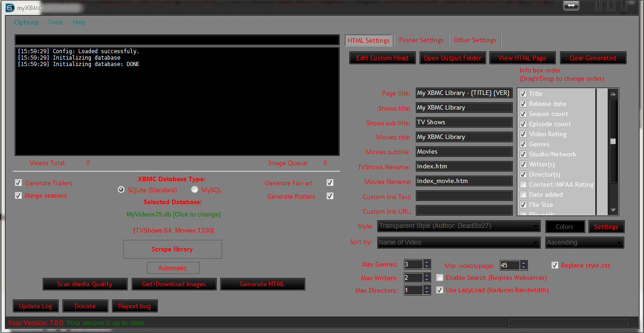
Task: Check the Date added info box item
Action: tap(523, 194)
